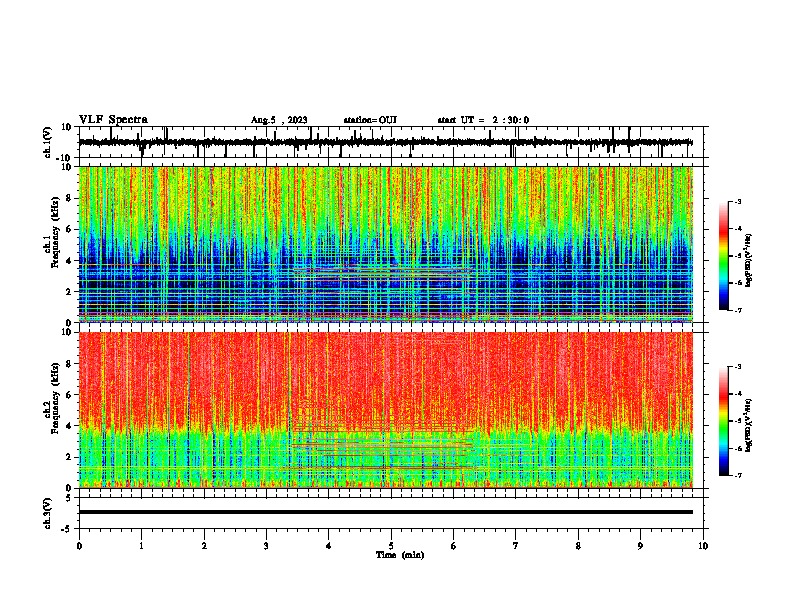Click the time axis tick label '3'
This screenshot has width=792, height=612.
coord(266,546)
